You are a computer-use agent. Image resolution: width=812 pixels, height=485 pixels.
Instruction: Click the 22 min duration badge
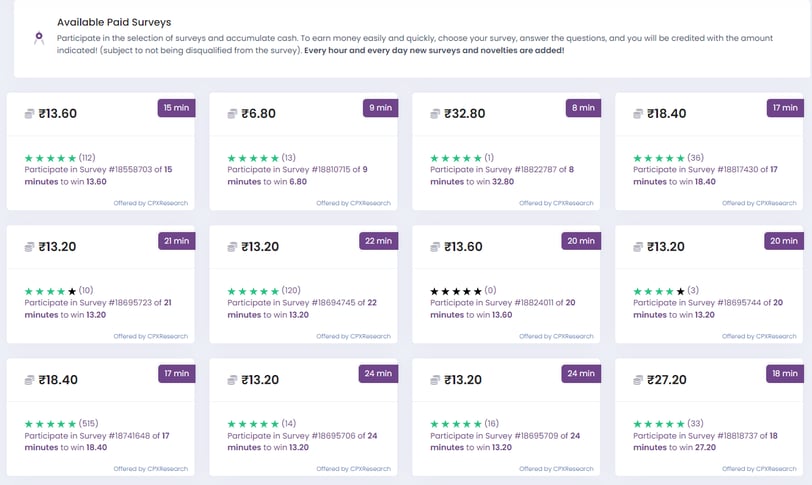[379, 241]
